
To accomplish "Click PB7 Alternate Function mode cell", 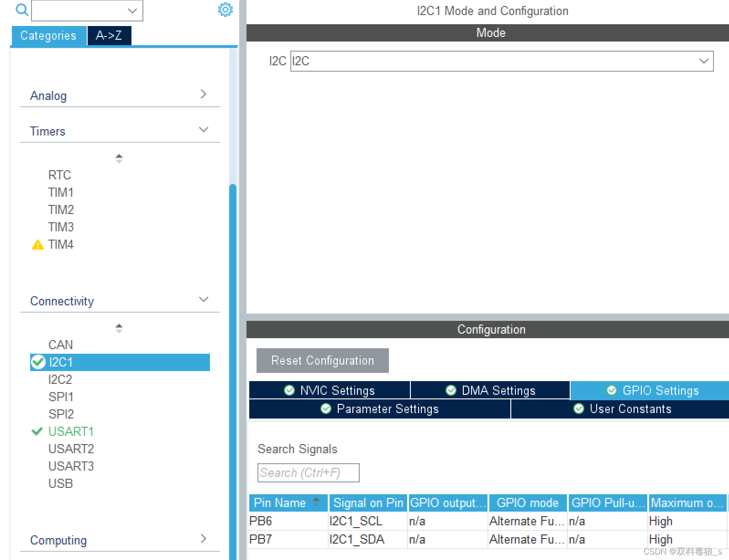I will (528, 539).
